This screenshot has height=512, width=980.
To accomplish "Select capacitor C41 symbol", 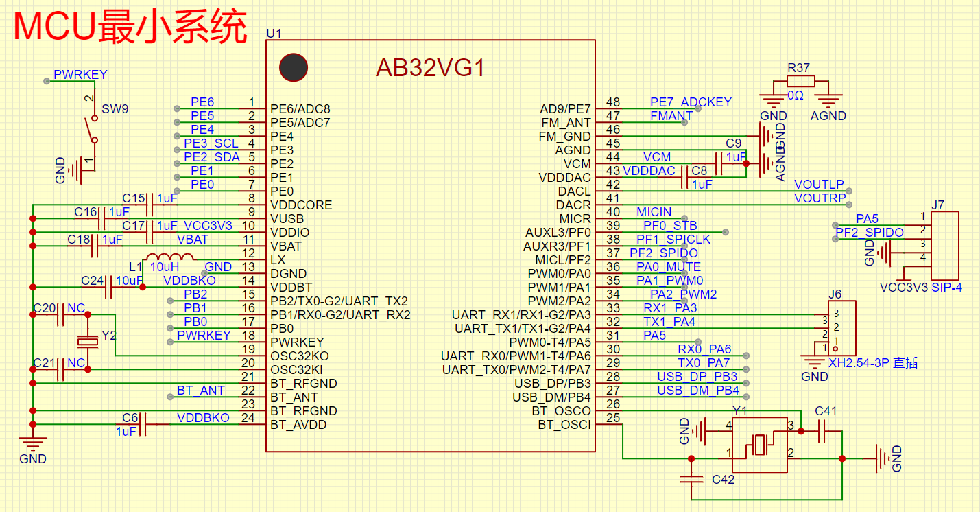I will 822,431.
